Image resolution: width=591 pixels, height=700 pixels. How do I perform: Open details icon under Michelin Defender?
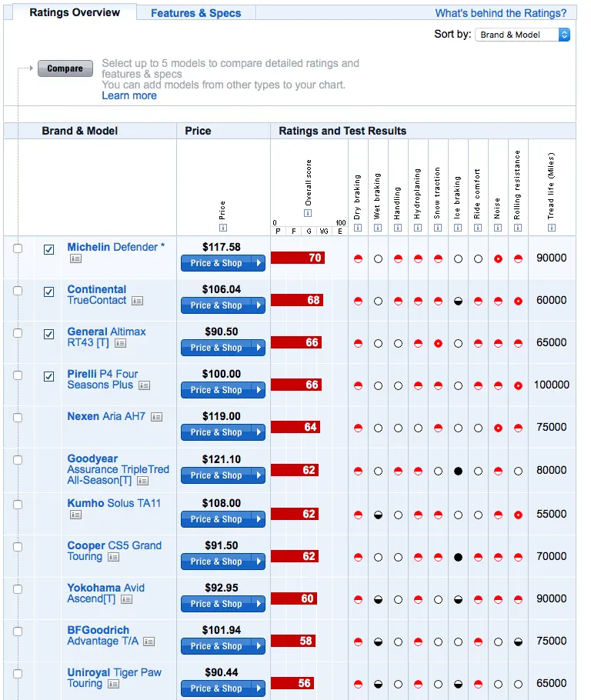pos(75,258)
